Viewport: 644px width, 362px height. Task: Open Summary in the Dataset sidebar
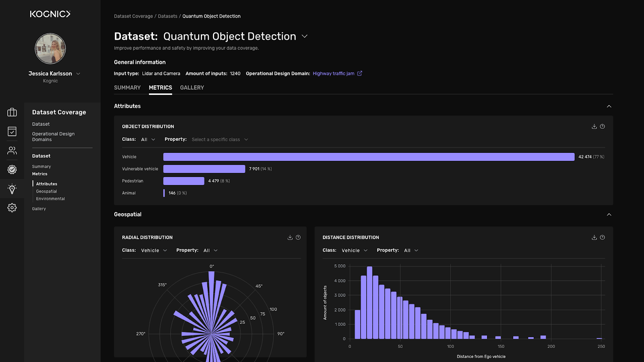point(41,167)
